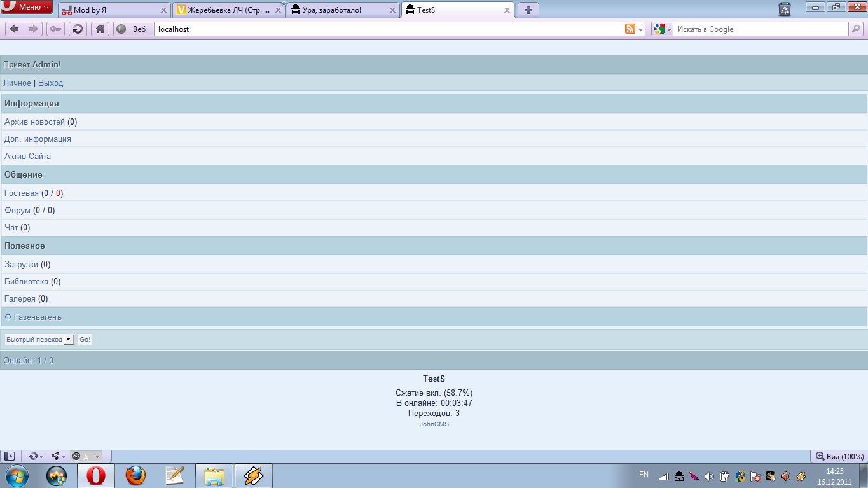
Task: Click the Выход logout link
Action: click(50, 83)
